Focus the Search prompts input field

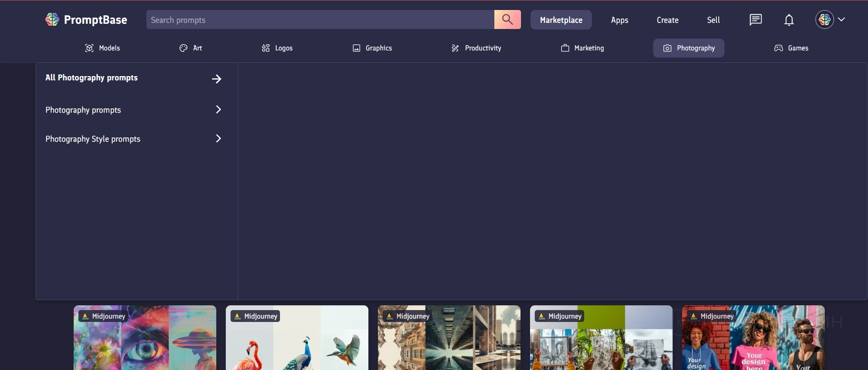coord(320,19)
